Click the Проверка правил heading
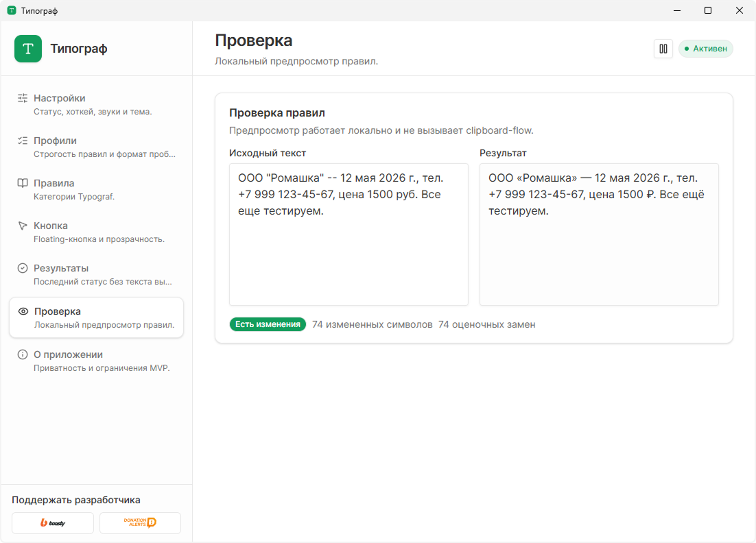The image size is (756, 543). point(276,112)
